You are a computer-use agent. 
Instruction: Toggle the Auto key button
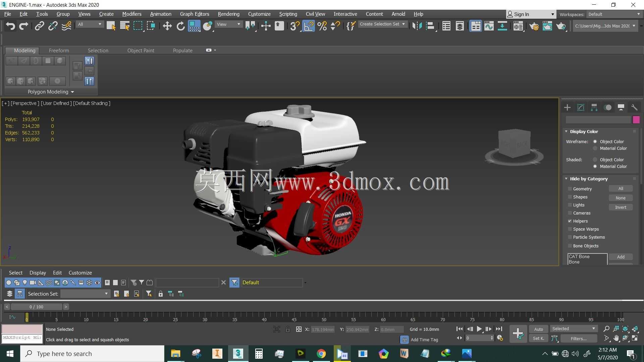coord(538,329)
